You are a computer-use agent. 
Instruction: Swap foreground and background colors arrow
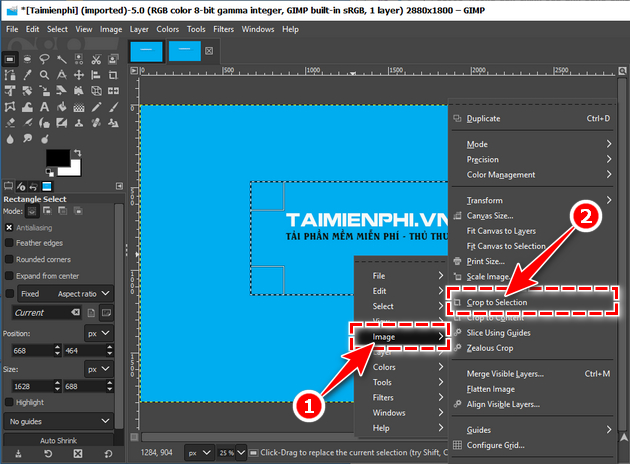coord(77,153)
